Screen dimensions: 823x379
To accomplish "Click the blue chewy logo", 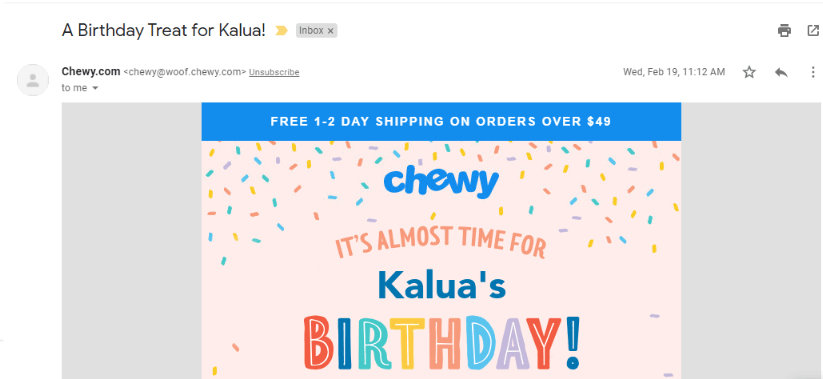I will pos(441,183).
